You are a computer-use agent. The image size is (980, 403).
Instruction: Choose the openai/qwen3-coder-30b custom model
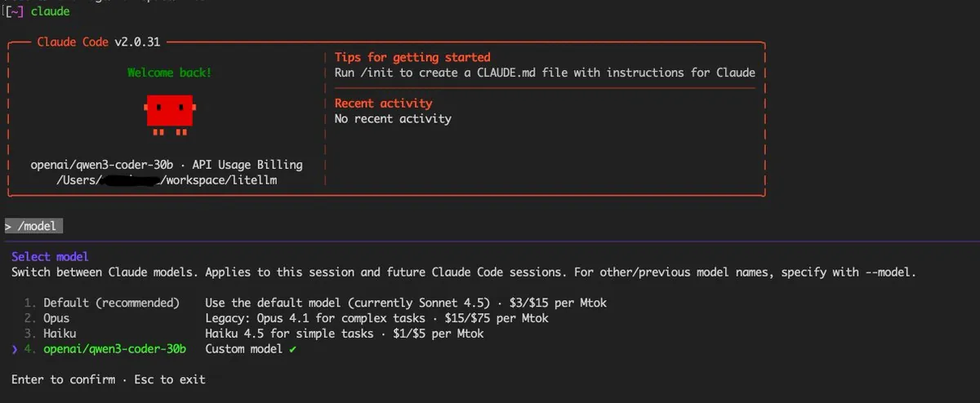(x=115, y=349)
